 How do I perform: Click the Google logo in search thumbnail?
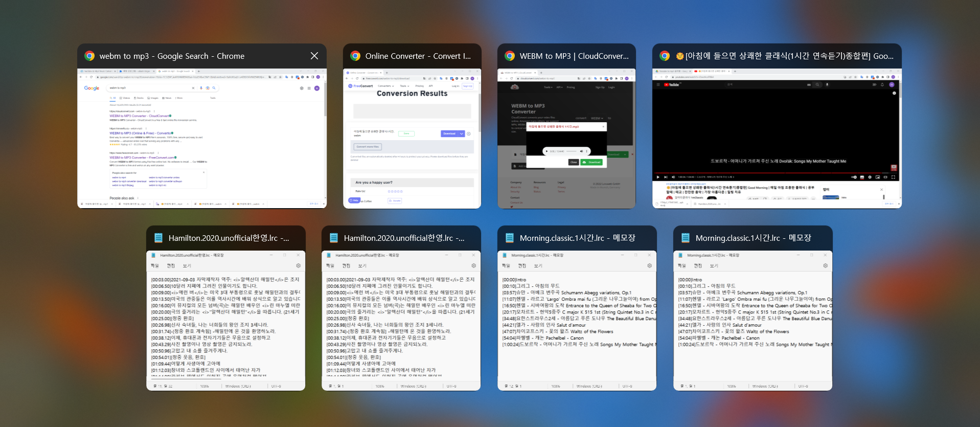click(x=92, y=88)
